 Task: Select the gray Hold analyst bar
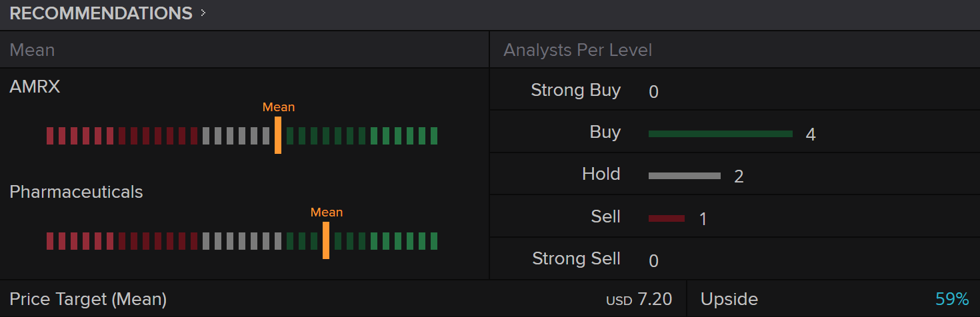point(684,176)
